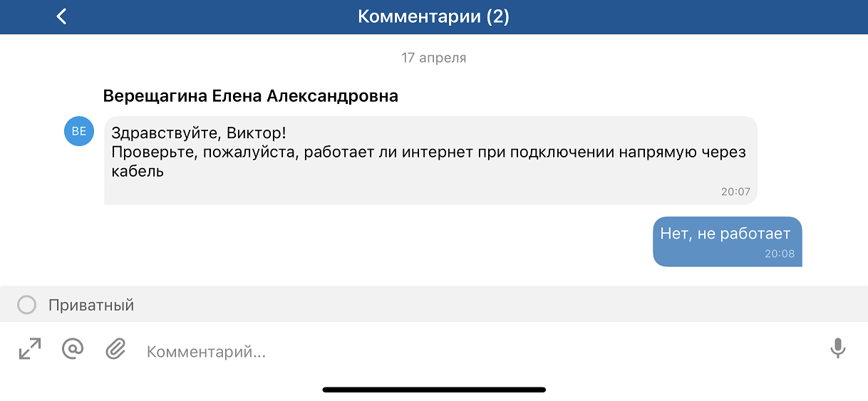Attach a file with paperclip icon
Screen dimensions: 868x401
point(115,349)
